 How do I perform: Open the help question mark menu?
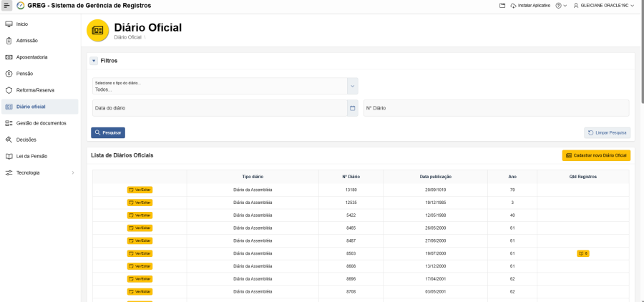click(x=558, y=5)
